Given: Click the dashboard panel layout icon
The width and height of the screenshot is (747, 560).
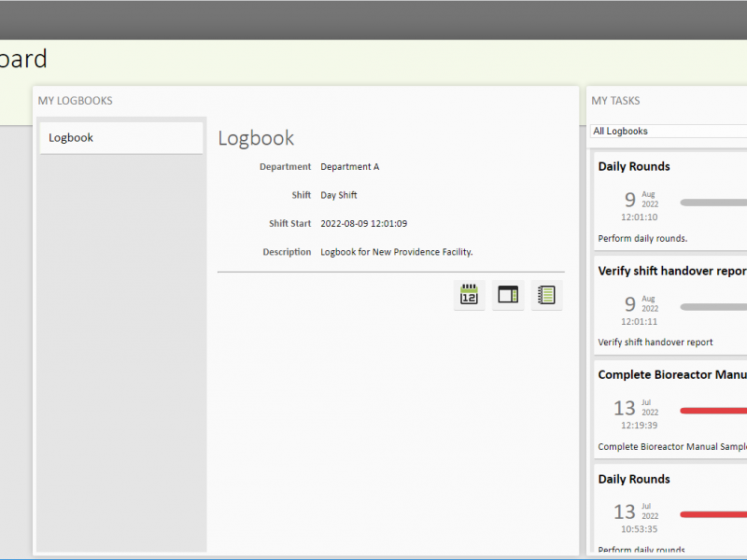Looking at the screenshot, I should pos(508,295).
